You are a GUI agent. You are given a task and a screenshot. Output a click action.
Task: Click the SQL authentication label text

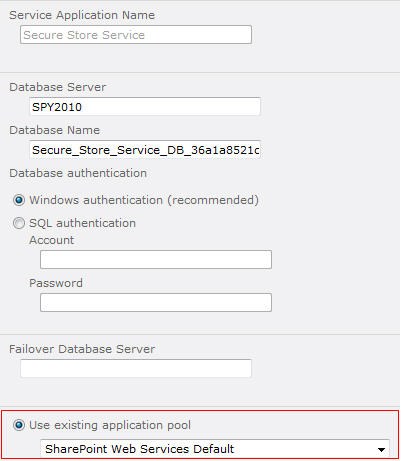click(x=82, y=223)
